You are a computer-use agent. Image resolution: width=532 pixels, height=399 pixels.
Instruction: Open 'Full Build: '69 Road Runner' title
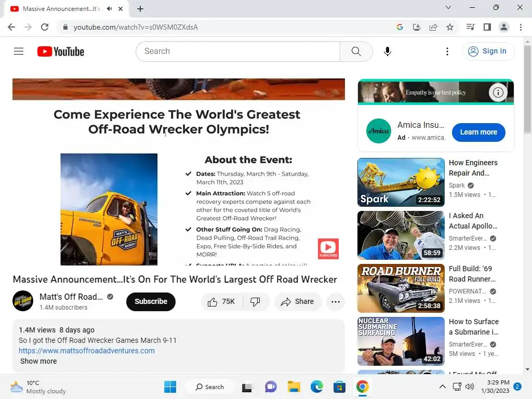[472, 274]
